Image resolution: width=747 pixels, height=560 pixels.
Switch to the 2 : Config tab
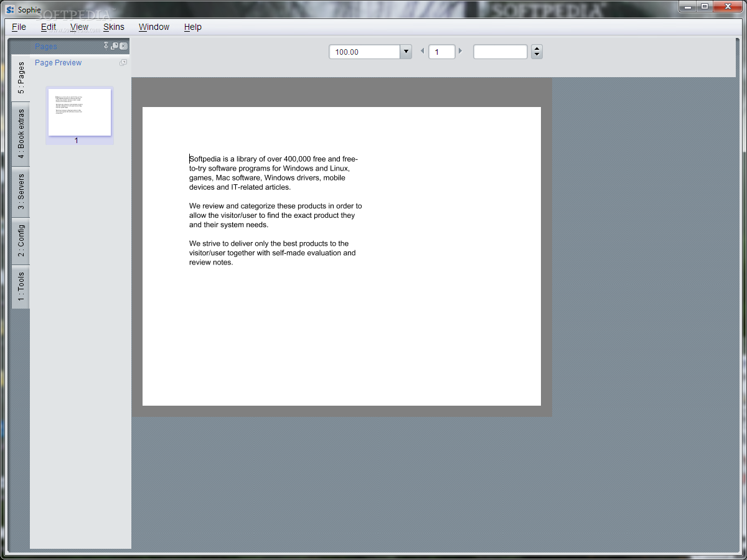21,241
